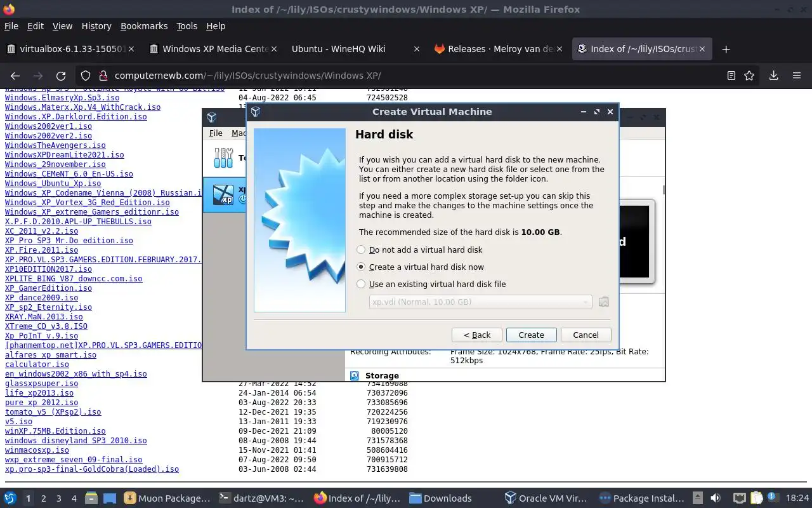Click the volume speaker tray icon
This screenshot has height=508, width=812.
(x=716, y=498)
